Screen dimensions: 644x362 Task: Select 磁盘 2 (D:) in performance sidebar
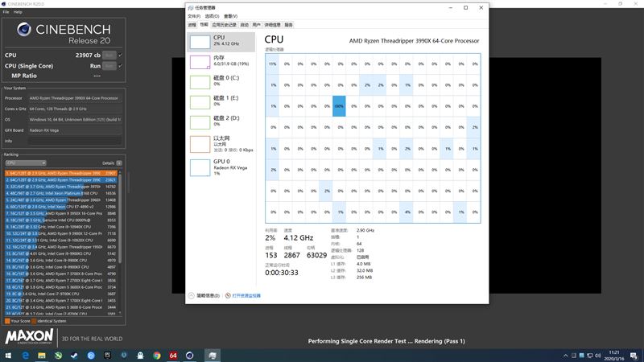click(x=221, y=122)
